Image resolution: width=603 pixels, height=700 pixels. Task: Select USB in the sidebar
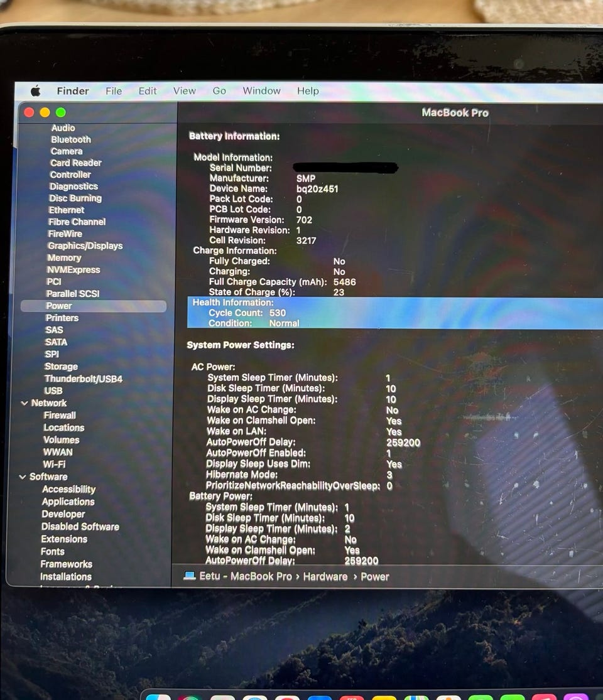(53, 390)
